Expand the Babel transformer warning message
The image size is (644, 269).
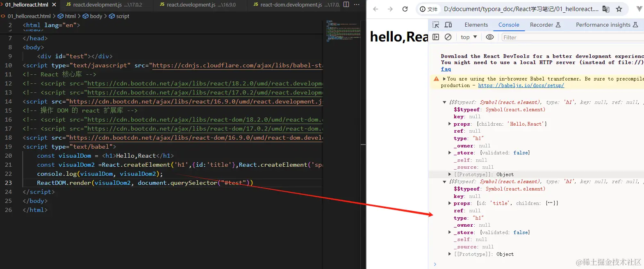[444, 79]
